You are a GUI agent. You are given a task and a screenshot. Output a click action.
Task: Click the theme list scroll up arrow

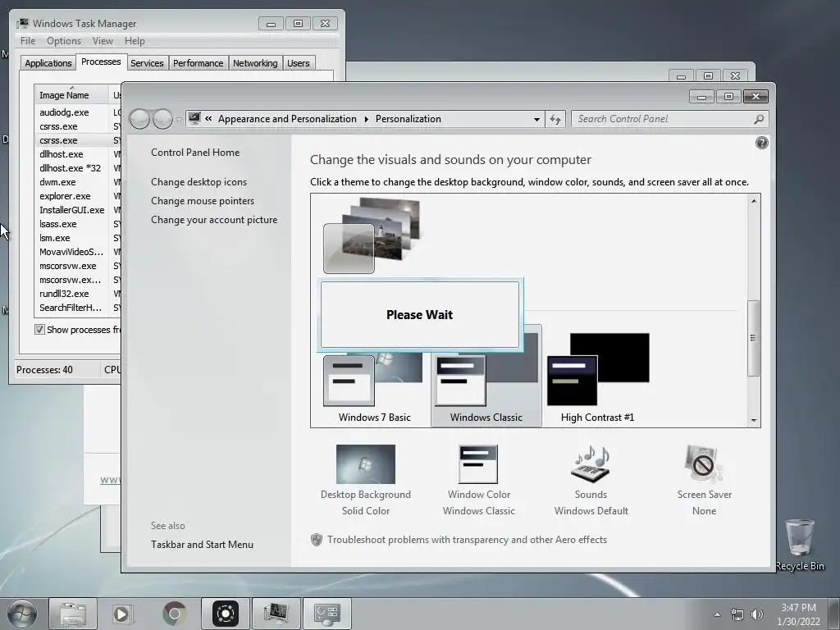tap(753, 201)
